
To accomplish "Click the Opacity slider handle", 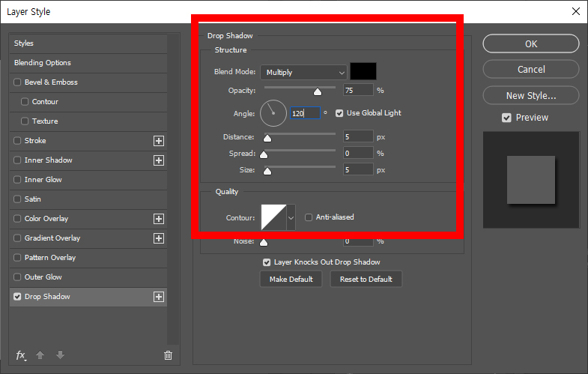I will 318,92.
